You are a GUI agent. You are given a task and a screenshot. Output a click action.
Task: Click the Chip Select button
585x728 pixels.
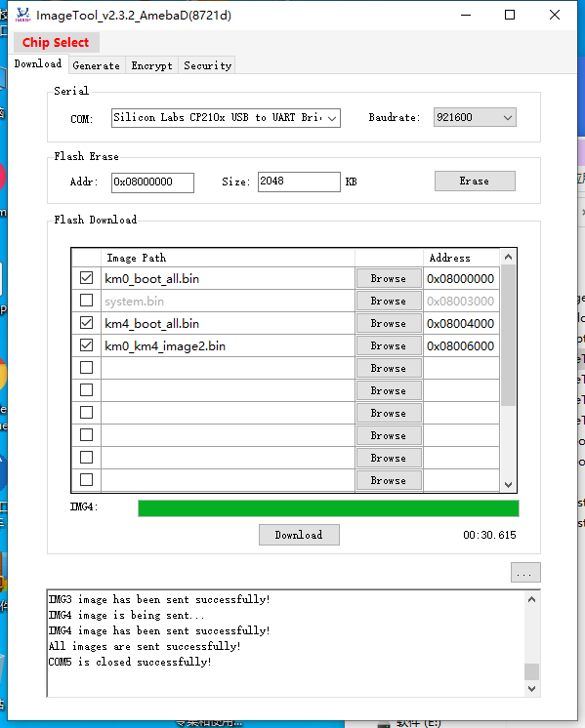(57, 43)
